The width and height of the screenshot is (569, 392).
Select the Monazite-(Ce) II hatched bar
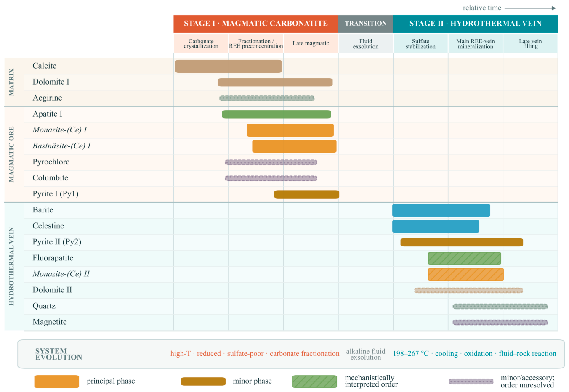(466, 274)
